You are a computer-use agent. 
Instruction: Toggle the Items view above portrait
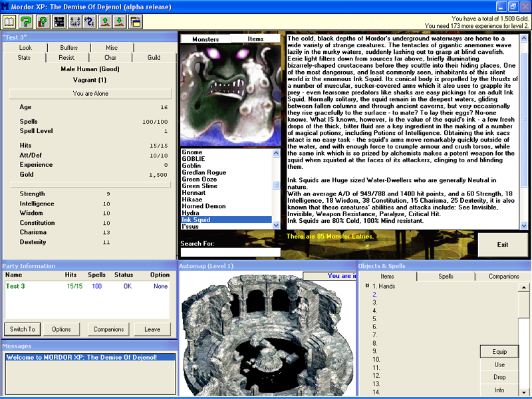[256, 39]
